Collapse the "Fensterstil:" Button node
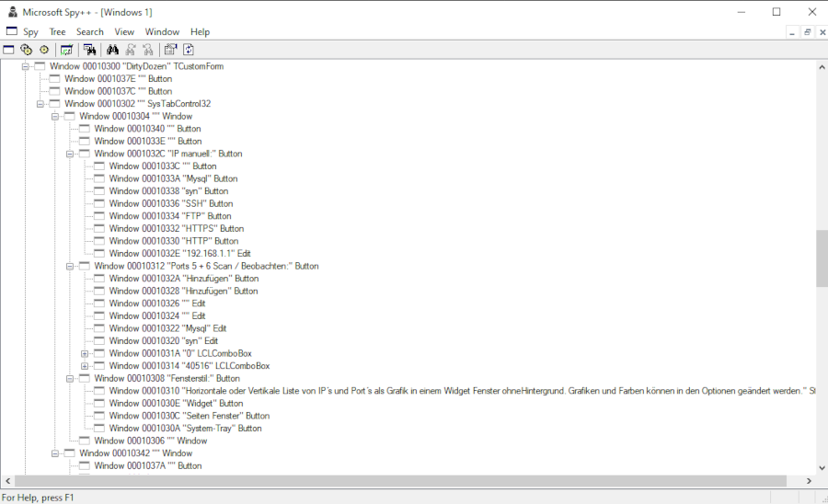 pos(69,378)
